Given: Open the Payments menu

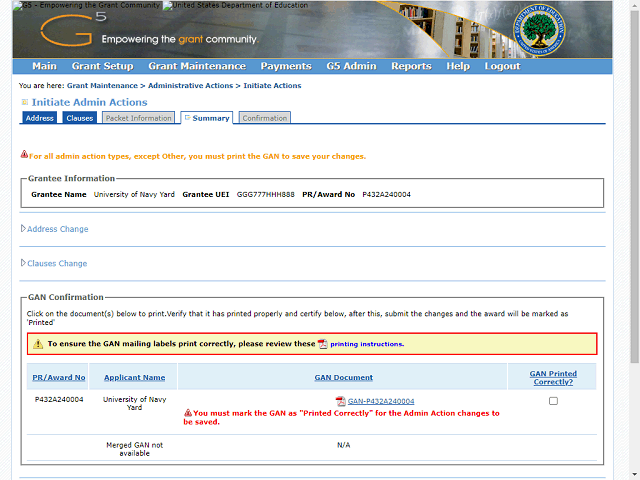Looking at the screenshot, I should coord(286,66).
